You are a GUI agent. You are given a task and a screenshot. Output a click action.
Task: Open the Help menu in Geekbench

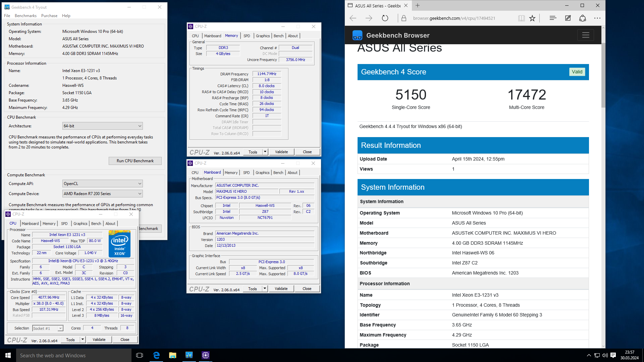66,16
